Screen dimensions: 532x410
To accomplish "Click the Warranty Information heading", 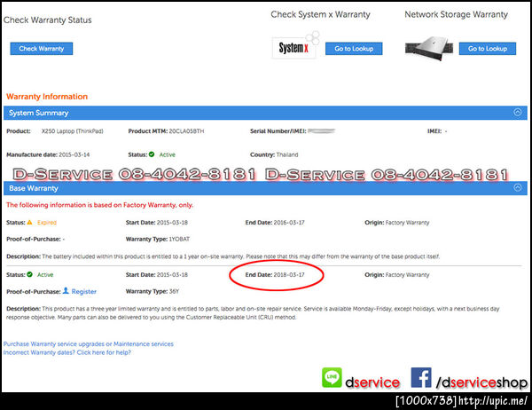I will coord(47,97).
